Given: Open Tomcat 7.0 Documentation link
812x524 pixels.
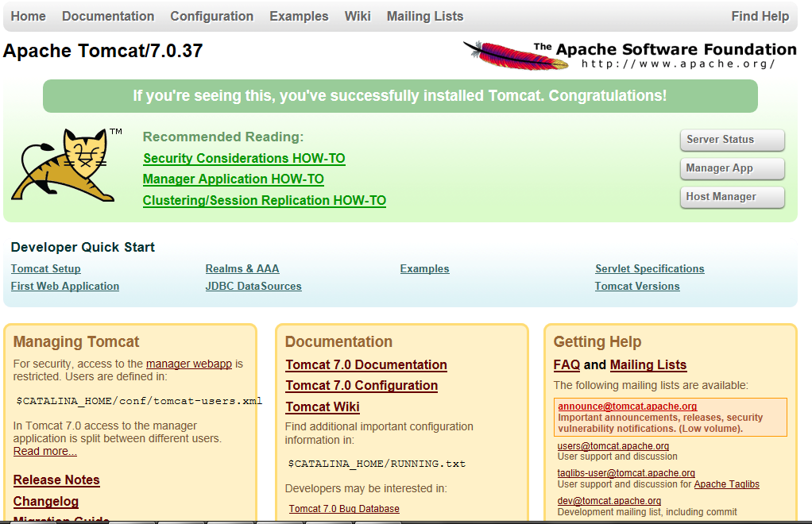Looking at the screenshot, I should [x=366, y=364].
